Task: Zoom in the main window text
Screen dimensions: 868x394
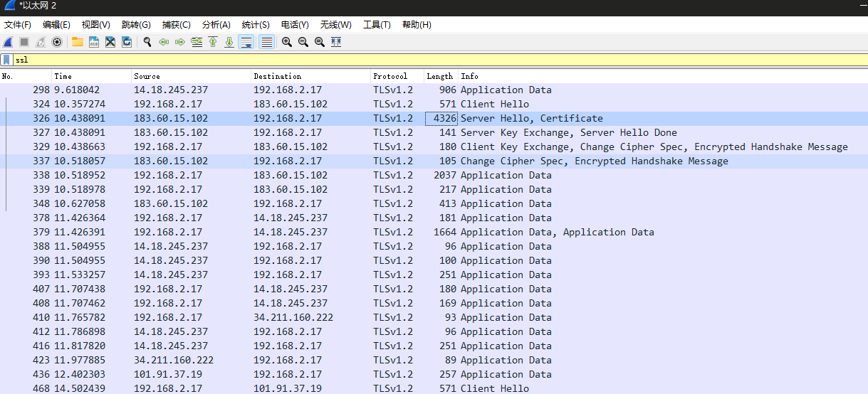Action: click(x=287, y=42)
